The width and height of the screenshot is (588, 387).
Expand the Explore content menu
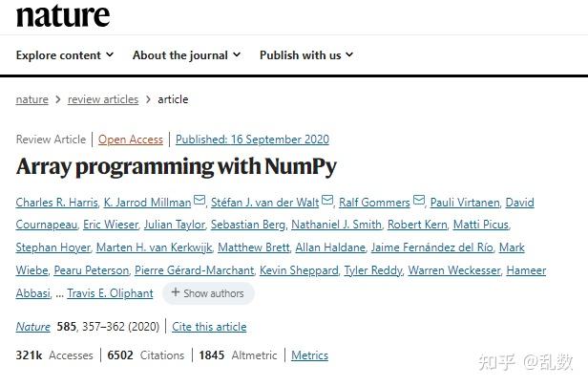(65, 55)
